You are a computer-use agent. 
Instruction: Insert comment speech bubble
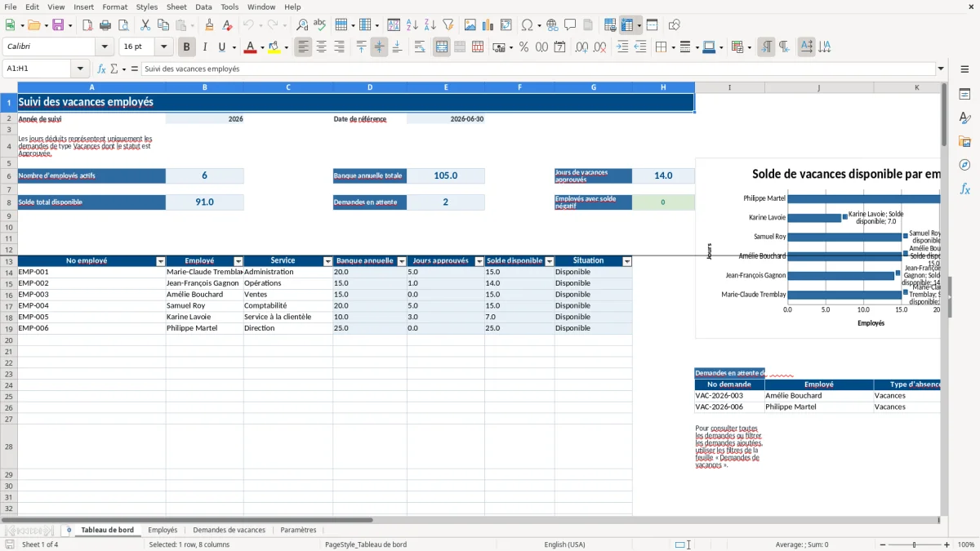571,25
